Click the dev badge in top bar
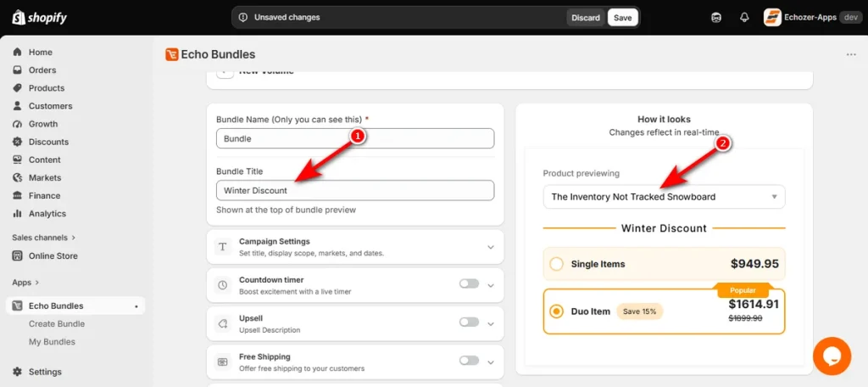The height and width of the screenshot is (387, 868). point(849,17)
